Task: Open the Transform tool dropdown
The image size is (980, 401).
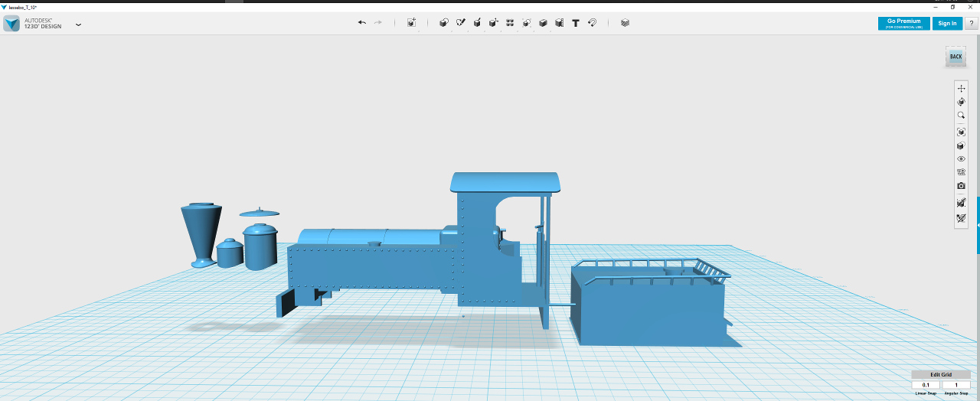Action: click(411, 23)
